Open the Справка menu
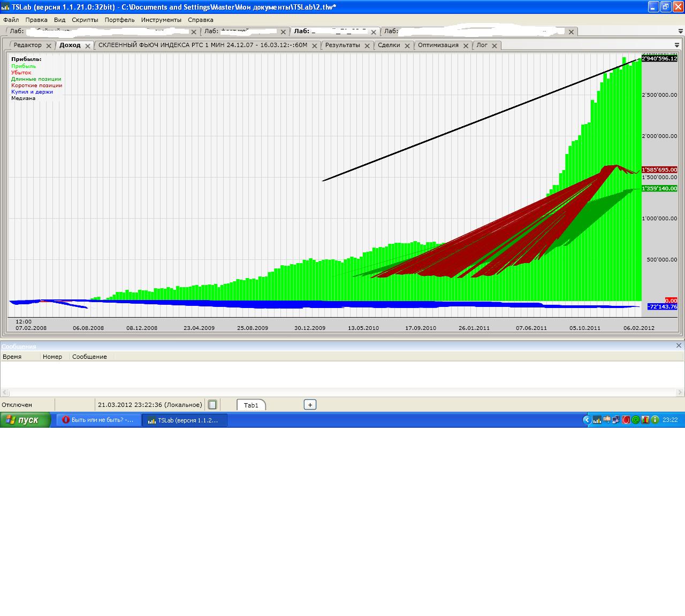Viewport: 685px width, 616px height. point(201,20)
